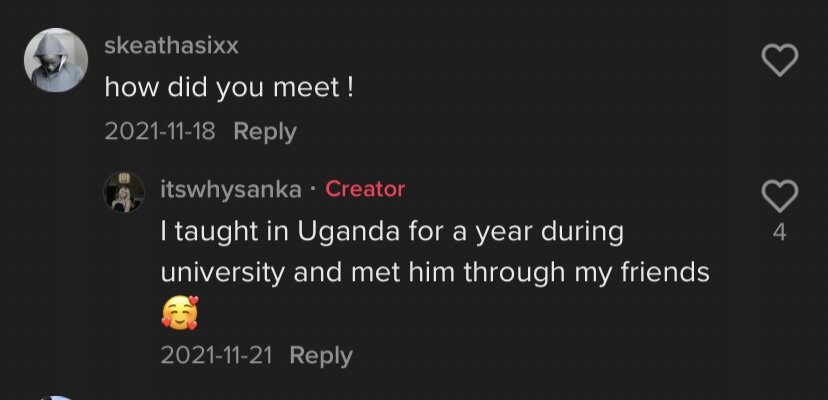This screenshot has height=400, width=828.
Task: Click the like count of 4
Action: [x=779, y=233]
